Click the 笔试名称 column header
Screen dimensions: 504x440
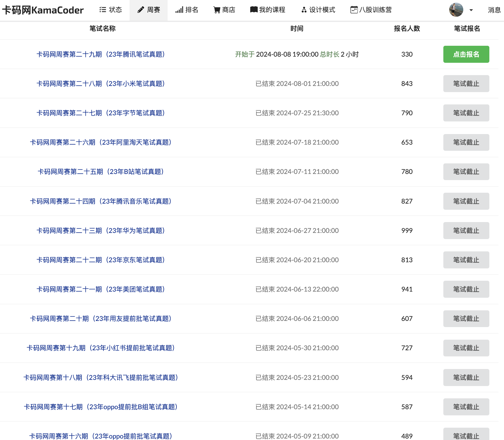103,28
